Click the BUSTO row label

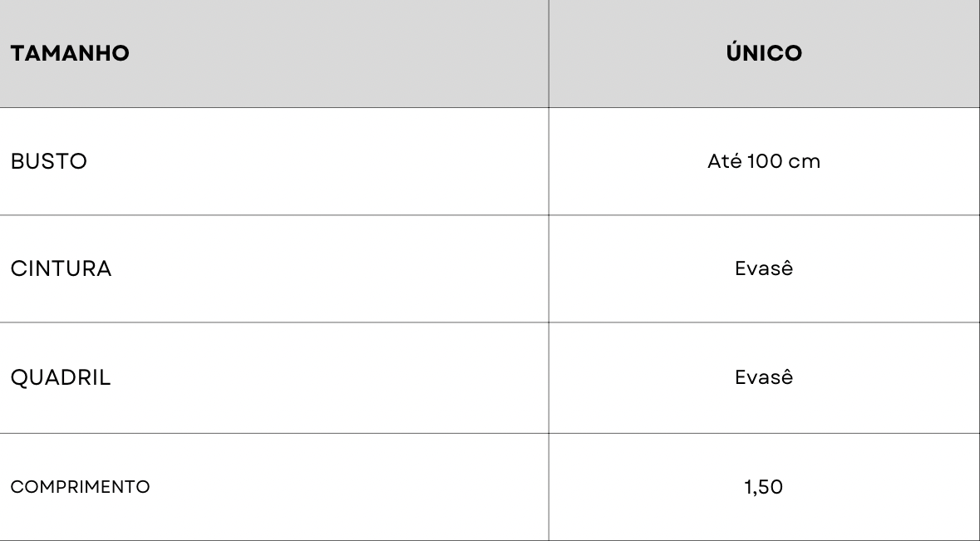(48, 162)
